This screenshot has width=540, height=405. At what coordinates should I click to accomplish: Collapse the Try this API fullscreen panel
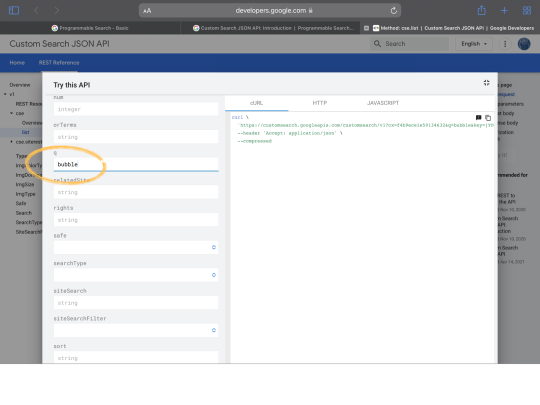(x=486, y=83)
